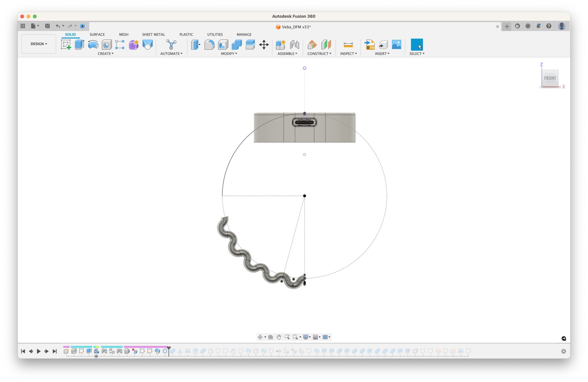Select the Extrude tool

[79, 44]
